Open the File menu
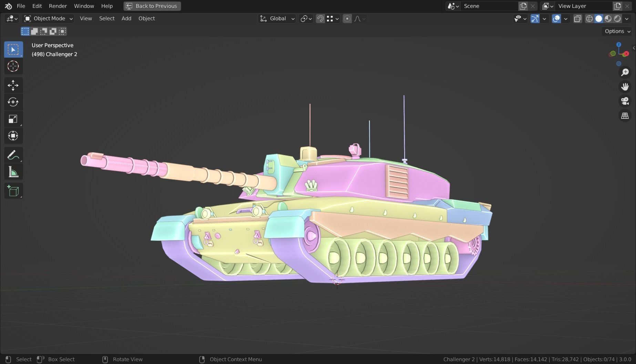Screen dimensions: 636x364 coord(21,6)
